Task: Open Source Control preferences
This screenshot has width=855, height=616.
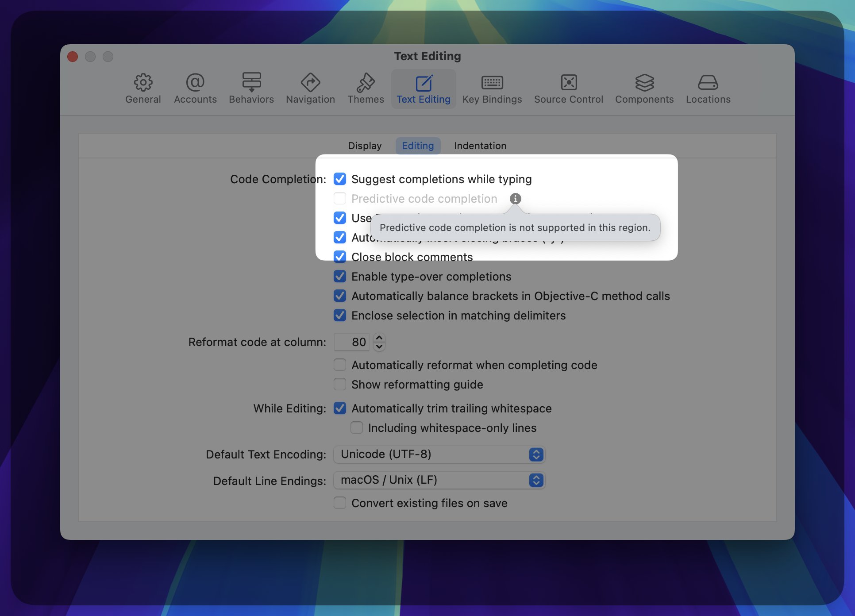Action: 568,89
